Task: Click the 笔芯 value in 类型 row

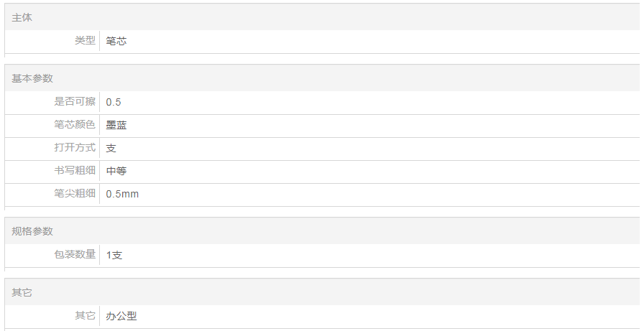Action: coord(116,42)
